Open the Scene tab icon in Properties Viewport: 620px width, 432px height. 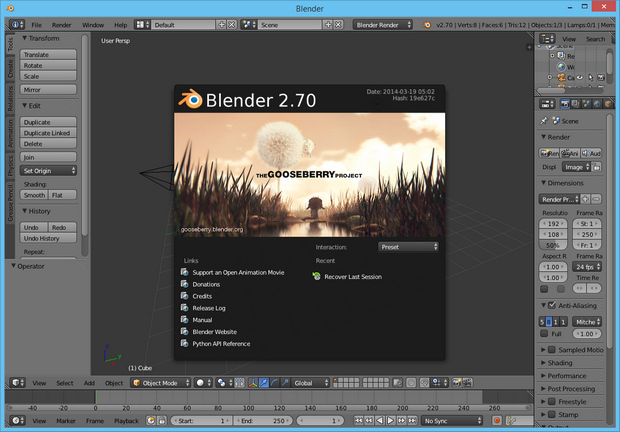[586, 104]
